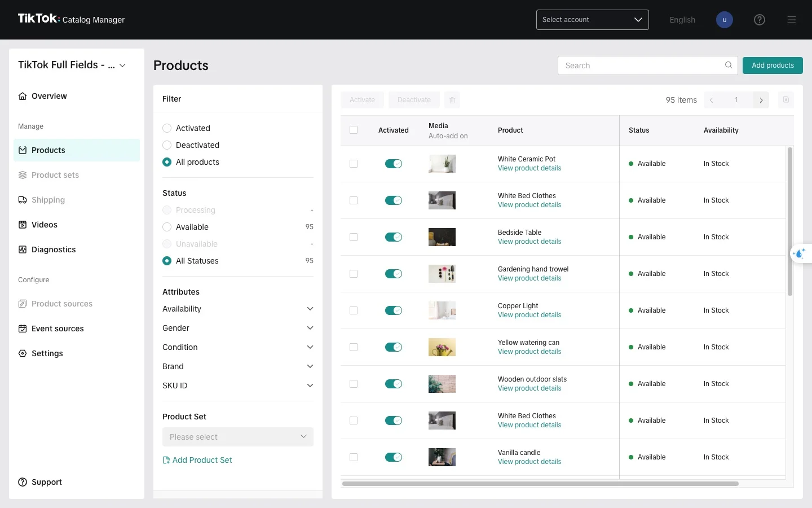Open the Wooden outdoor slats thumbnail
Viewport: 812px width, 508px height.
(x=442, y=384)
